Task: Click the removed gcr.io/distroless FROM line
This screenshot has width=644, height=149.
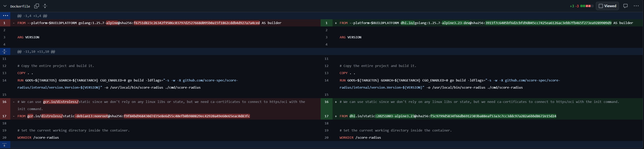Action: (x=134, y=116)
